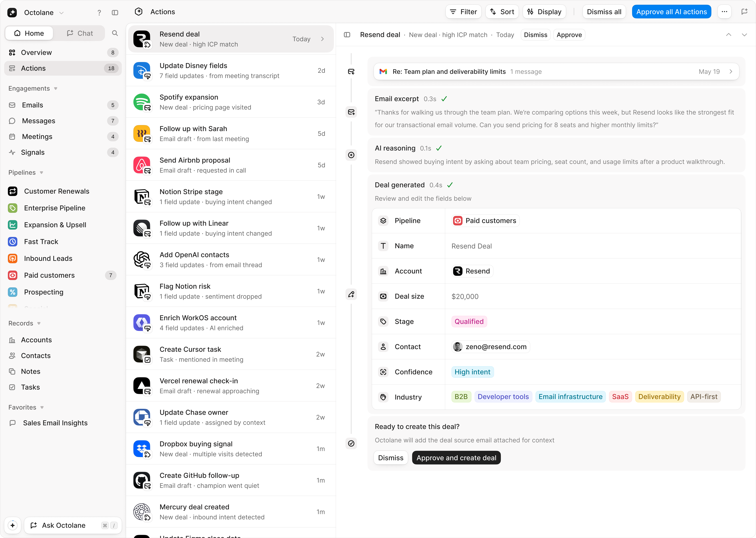Viewport: 756px width, 538px height.
Task: Open the Qualified stage selector
Action: coord(469,321)
